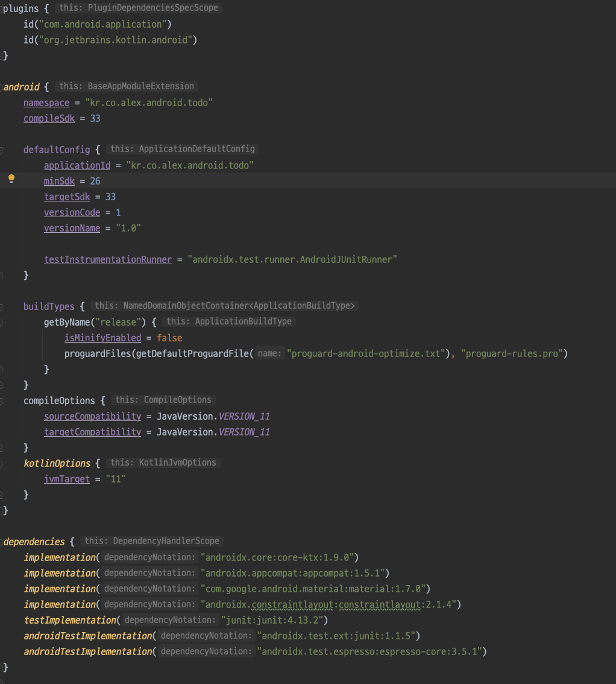Click the ApplicationBuildType inlay hint

tap(229, 322)
